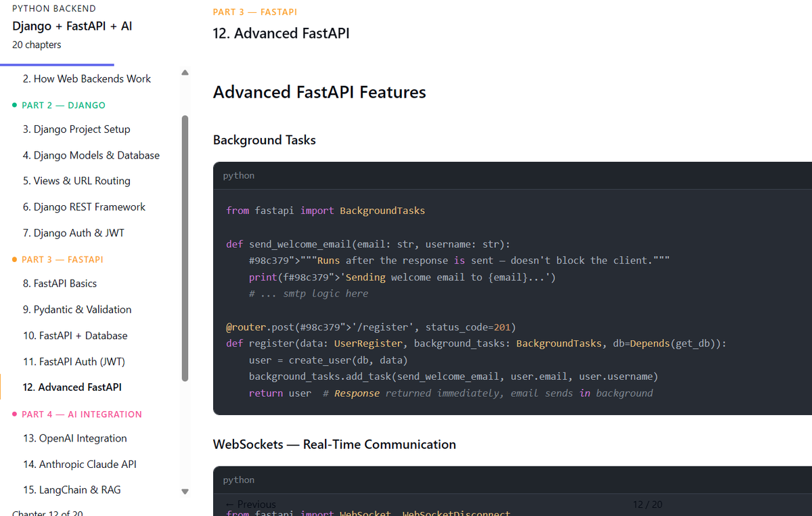Click python label of Background Tasks code block
812x516 pixels.
[239, 175]
